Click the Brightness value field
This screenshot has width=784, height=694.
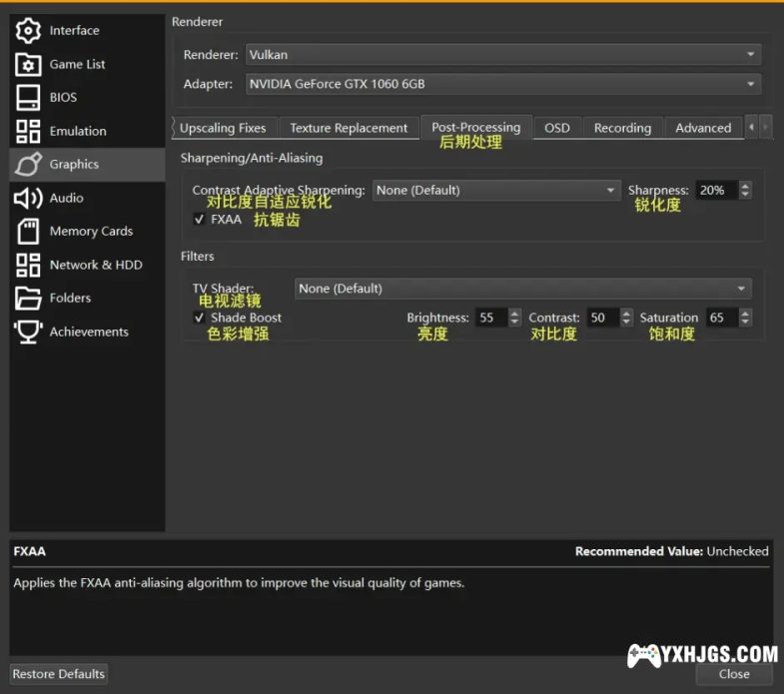489,318
